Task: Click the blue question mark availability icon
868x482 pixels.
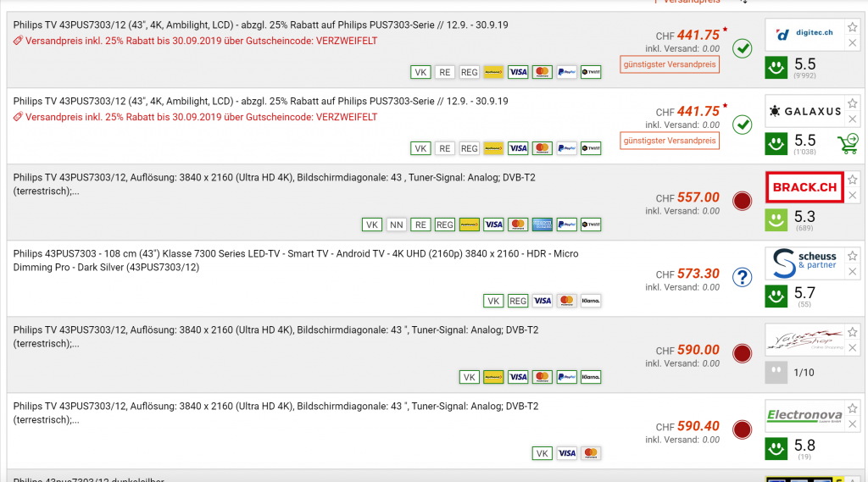Action: pyautogui.click(x=743, y=277)
